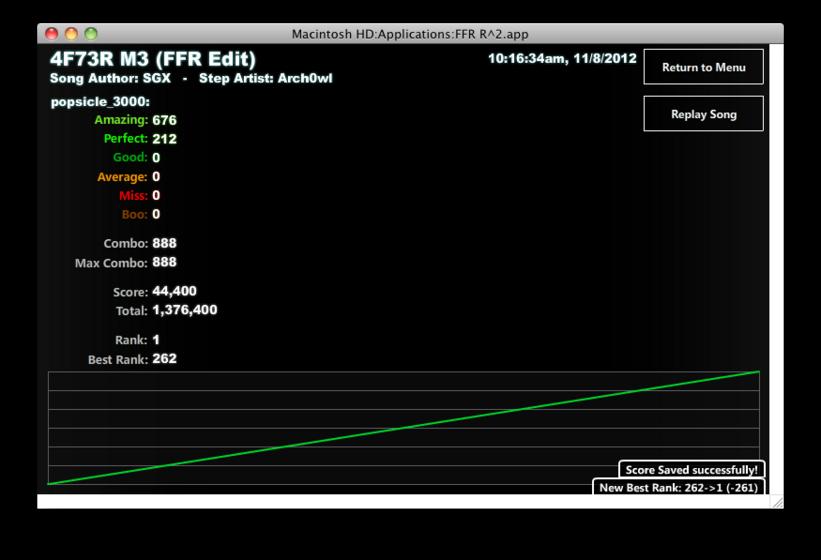Click Song Author SGX label
The width and height of the screenshot is (821, 560).
[x=110, y=79]
